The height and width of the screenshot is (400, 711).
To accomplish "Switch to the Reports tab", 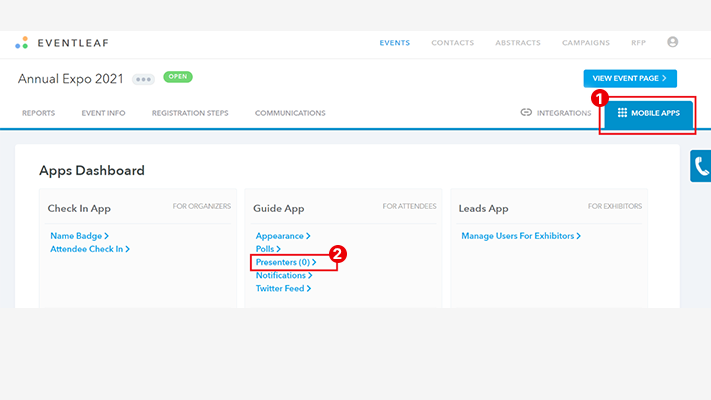I will click(38, 113).
